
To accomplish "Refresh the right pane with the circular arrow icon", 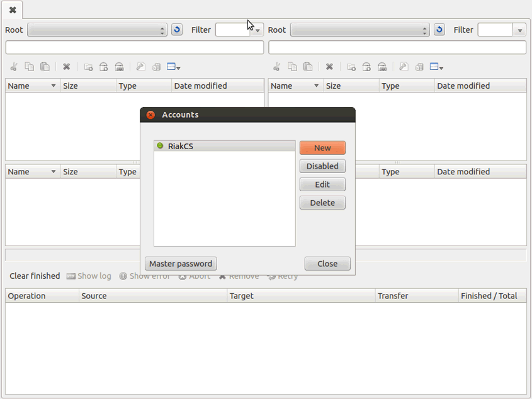I will 439,29.
